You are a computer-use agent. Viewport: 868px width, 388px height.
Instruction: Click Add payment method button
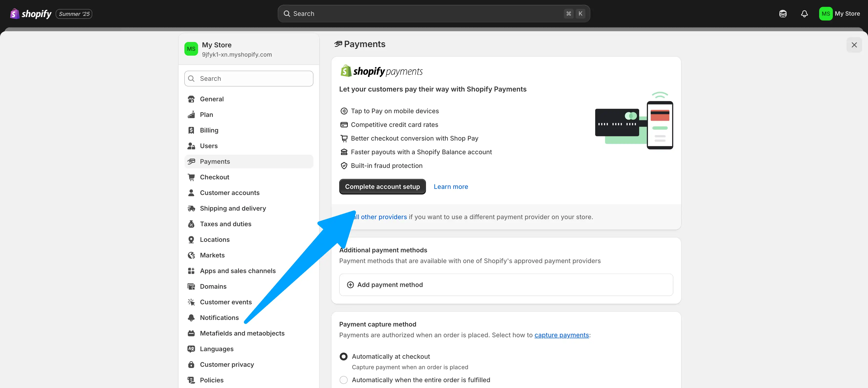point(506,285)
